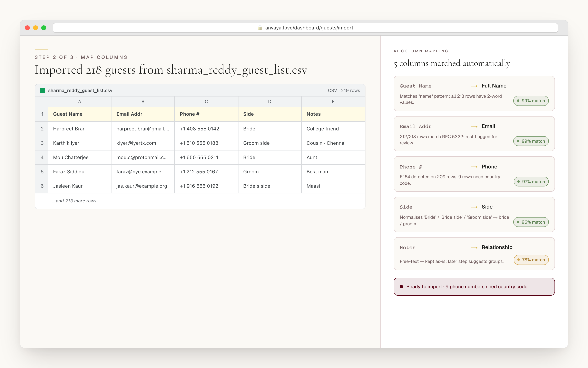Select row number 2 header
Screen dimensions: 588x368
(x=42, y=129)
